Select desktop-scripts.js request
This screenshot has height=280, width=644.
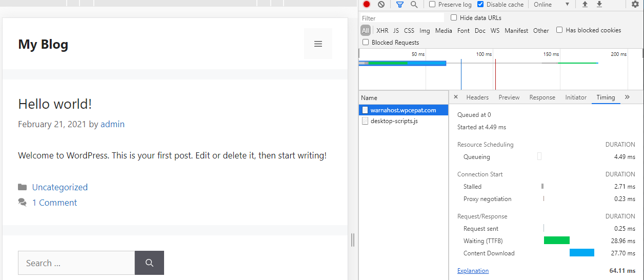point(394,121)
